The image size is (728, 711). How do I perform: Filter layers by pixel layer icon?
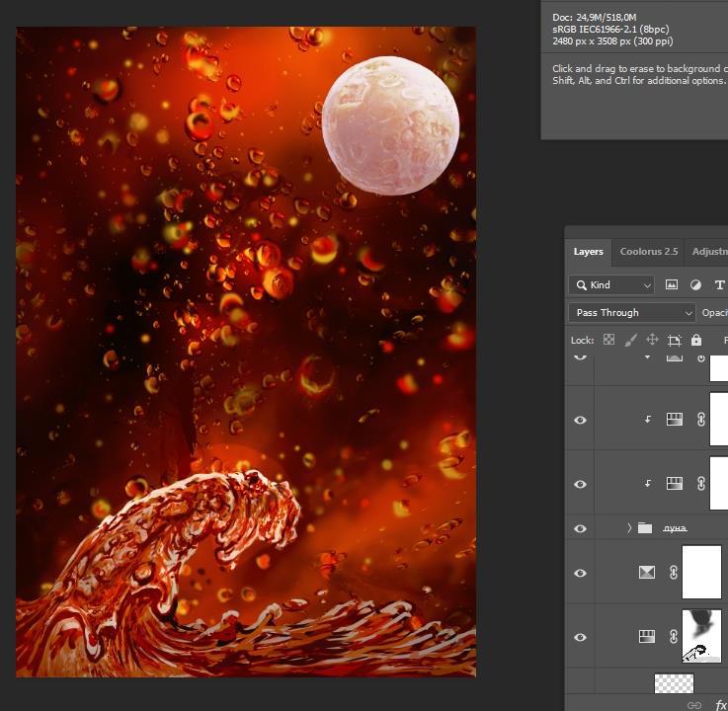672,284
